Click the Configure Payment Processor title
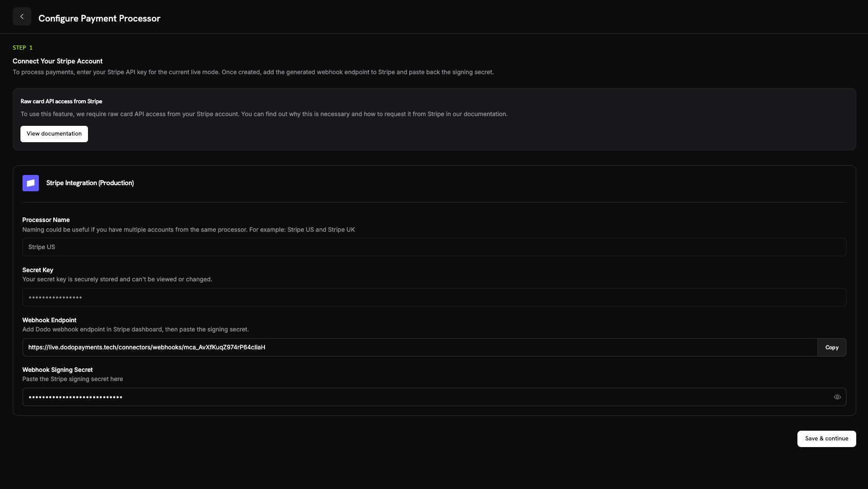The width and height of the screenshot is (868, 489). point(99,18)
